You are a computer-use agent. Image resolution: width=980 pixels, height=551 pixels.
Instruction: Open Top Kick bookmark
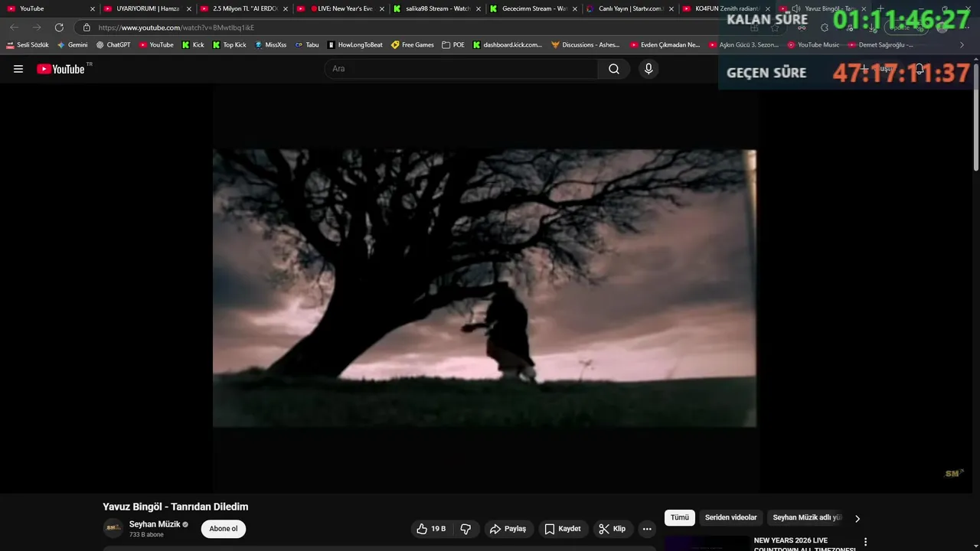(229, 45)
